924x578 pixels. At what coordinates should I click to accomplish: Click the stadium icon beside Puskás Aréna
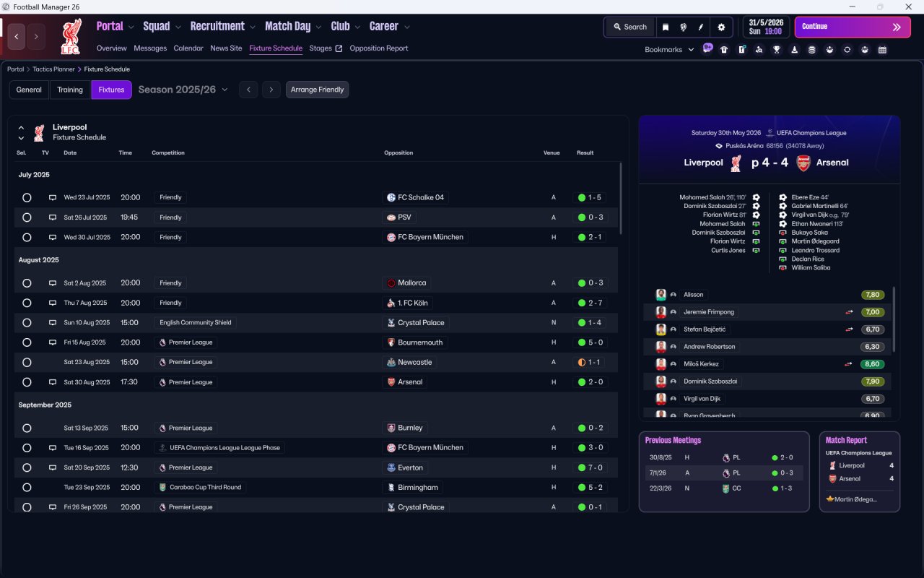(x=719, y=146)
